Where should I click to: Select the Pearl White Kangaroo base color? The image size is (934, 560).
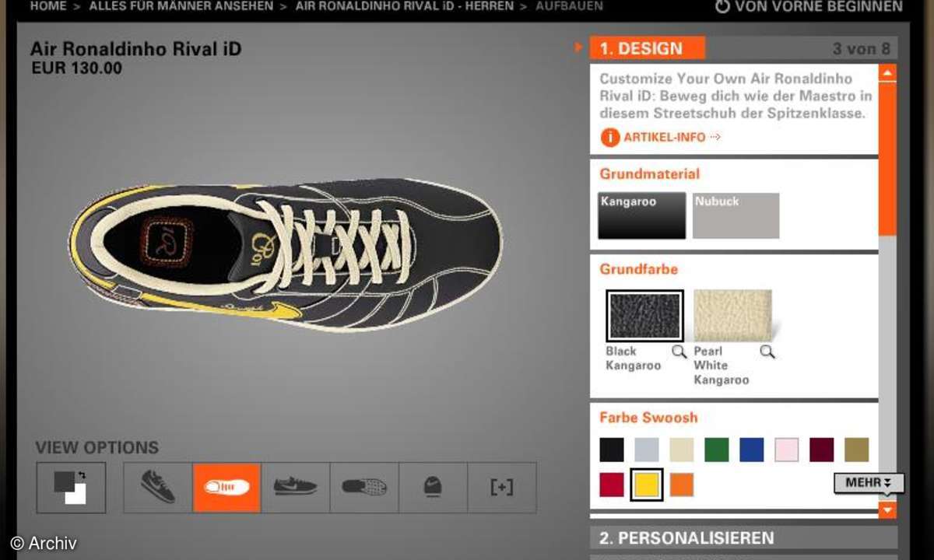(x=732, y=315)
